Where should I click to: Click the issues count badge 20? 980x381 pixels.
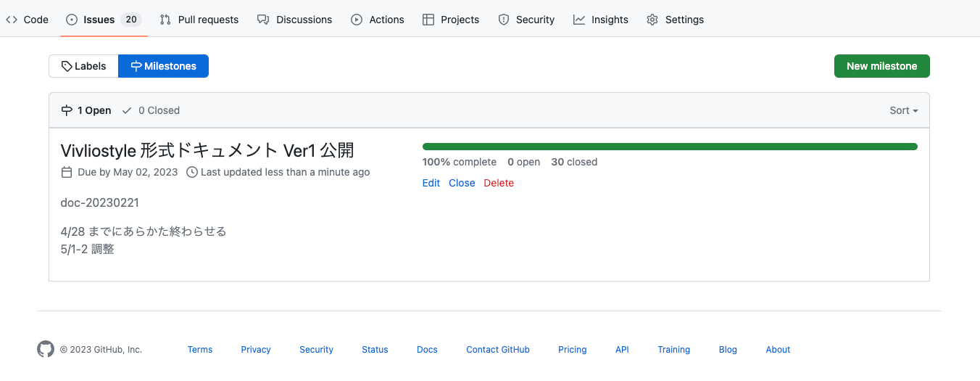(131, 20)
